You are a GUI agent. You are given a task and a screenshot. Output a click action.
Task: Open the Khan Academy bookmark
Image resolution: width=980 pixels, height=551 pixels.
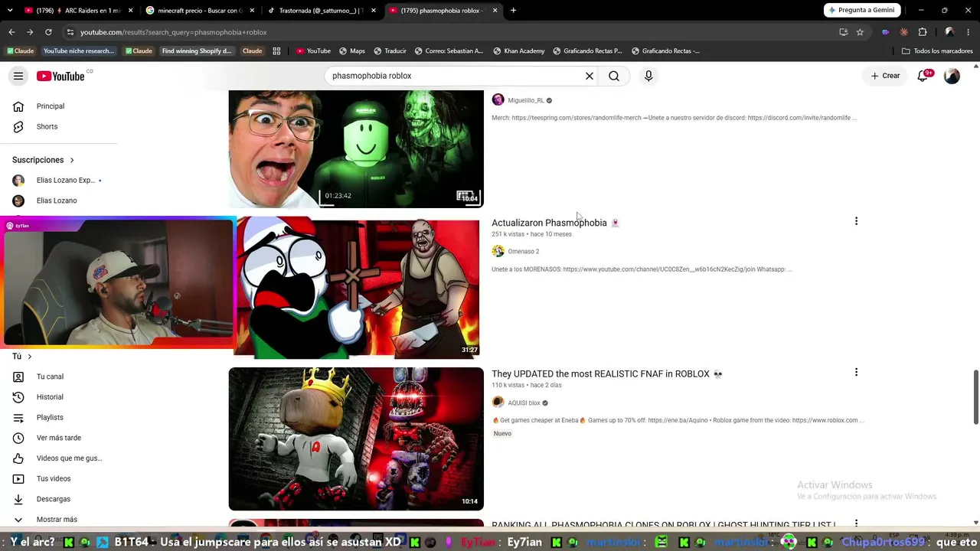(518, 51)
